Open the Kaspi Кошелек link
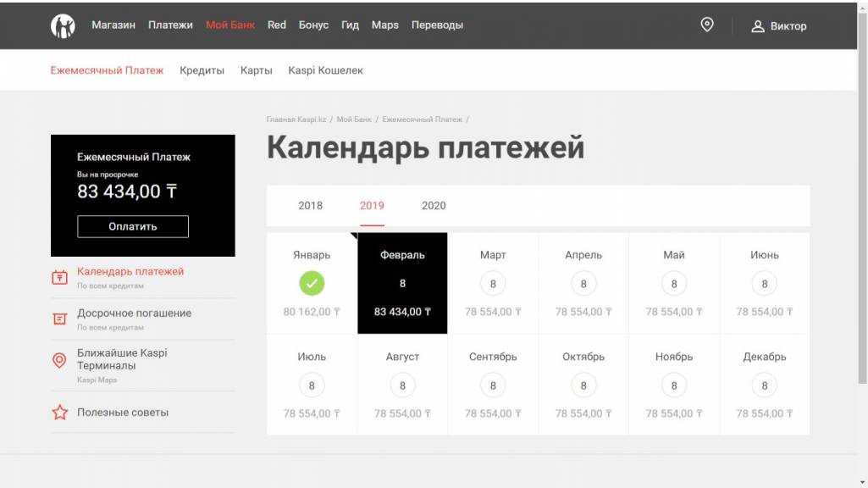This screenshot has width=868, height=488. click(x=325, y=70)
